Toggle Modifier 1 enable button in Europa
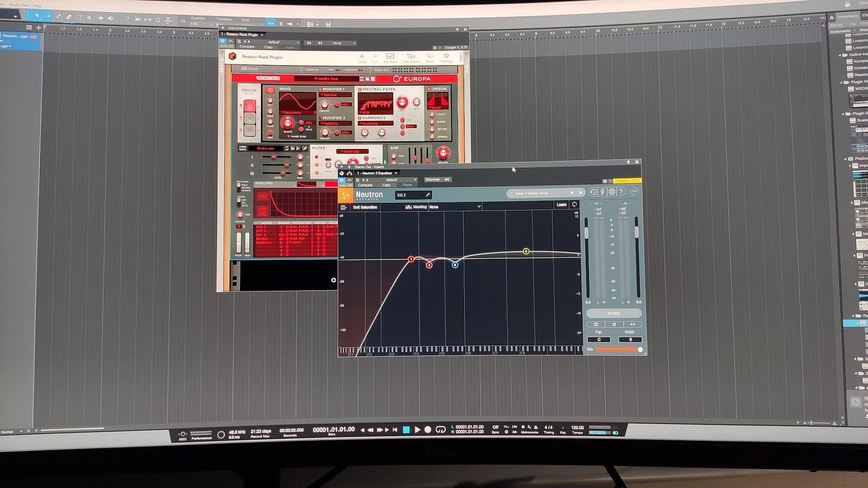This screenshot has width=868, height=488. pyautogui.click(x=321, y=89)
